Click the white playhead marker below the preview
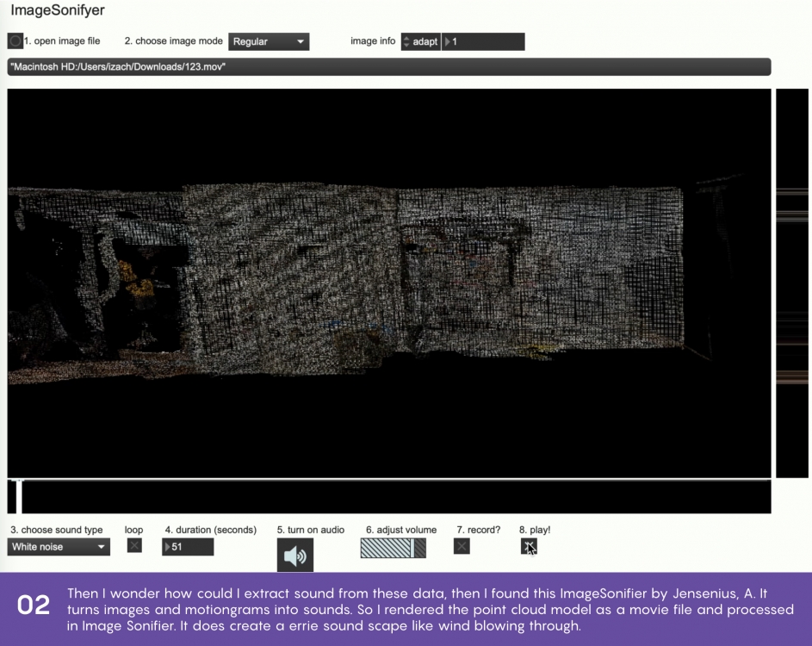This screenshot has height=646, width=812. coord(12,497)
